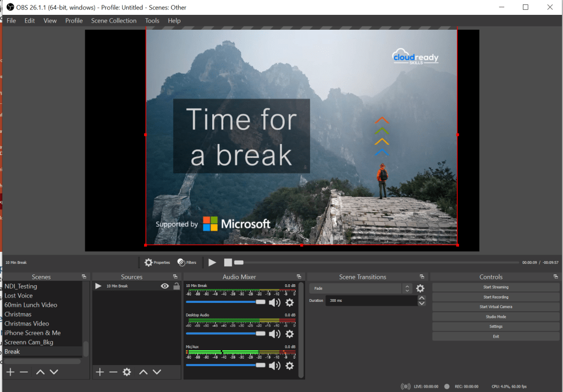Image resolution: width=563 pixels, height=392 pixels.
Task: Mute Desktop Audio speaker icon
Action: (x=274, y=334)
